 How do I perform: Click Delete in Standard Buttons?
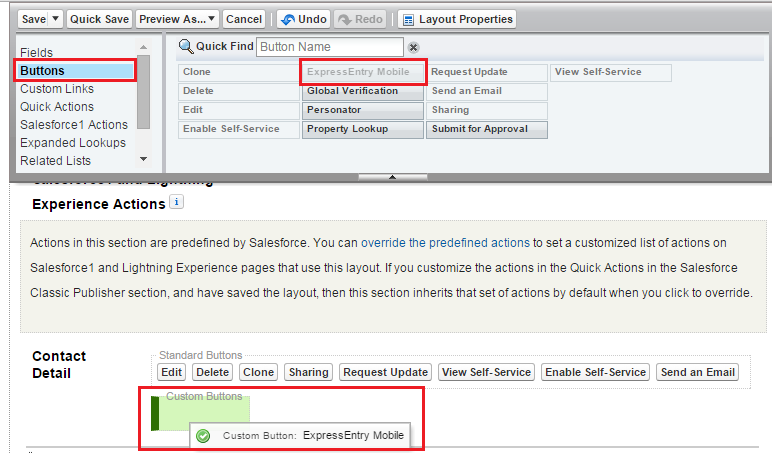[213, 372]
